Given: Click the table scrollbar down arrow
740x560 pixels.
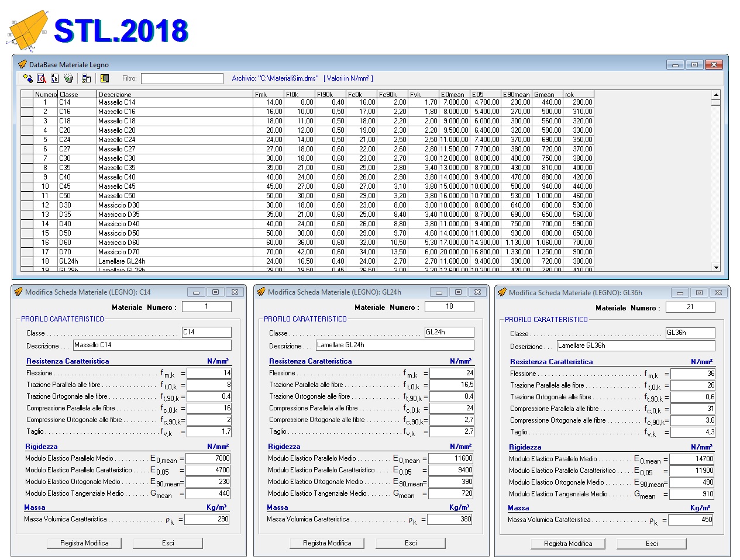Looking at the screenshot, I should pos(716,267).
